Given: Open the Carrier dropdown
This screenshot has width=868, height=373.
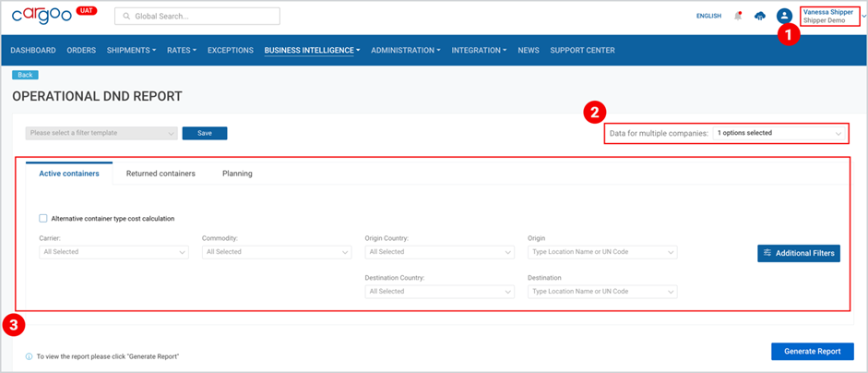Looking at the screenshot, I should [x=113, y=252].
